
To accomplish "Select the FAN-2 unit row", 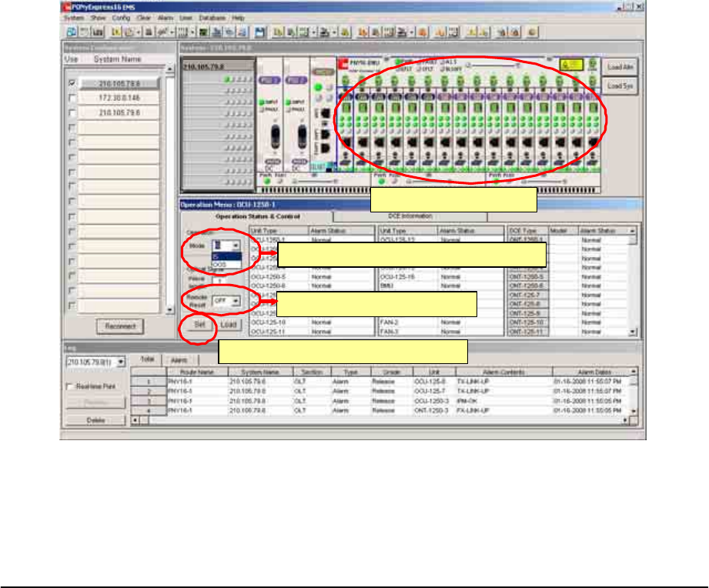I will click(441, 322).
